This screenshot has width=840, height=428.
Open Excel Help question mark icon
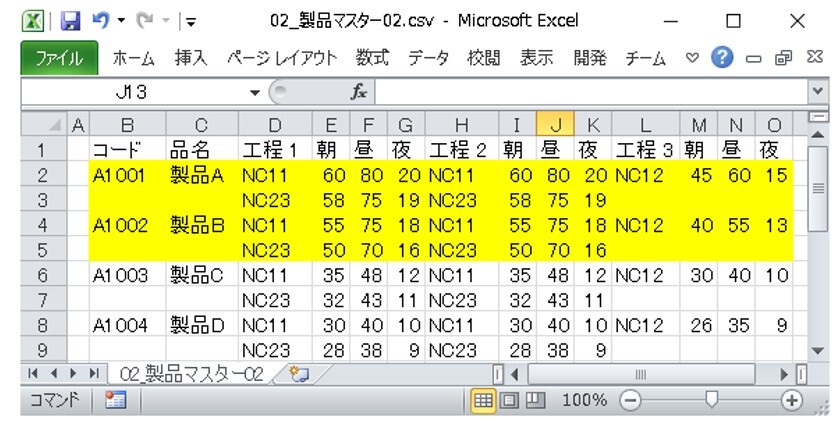[722, 59]
